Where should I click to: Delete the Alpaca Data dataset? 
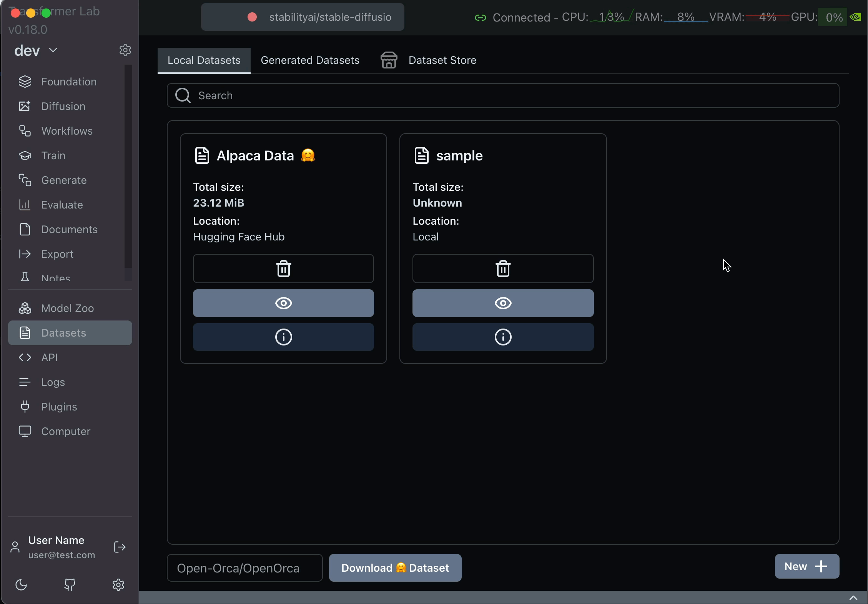(283, 268)
